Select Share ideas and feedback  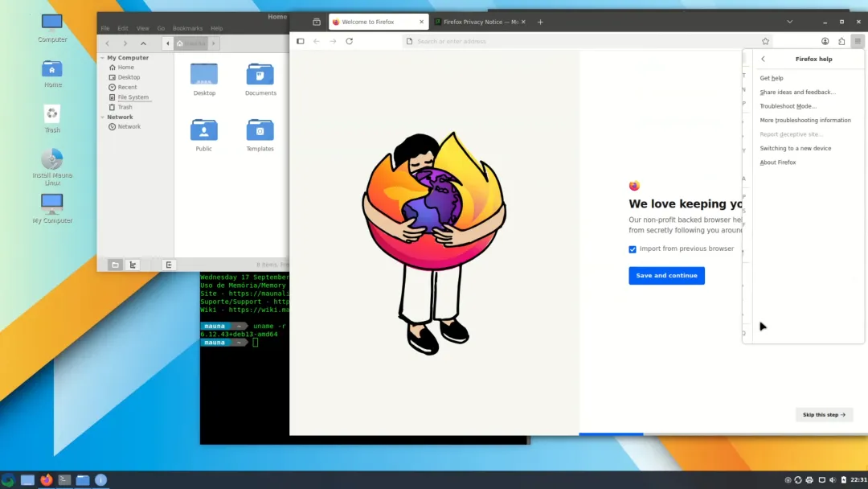point(798,92)
